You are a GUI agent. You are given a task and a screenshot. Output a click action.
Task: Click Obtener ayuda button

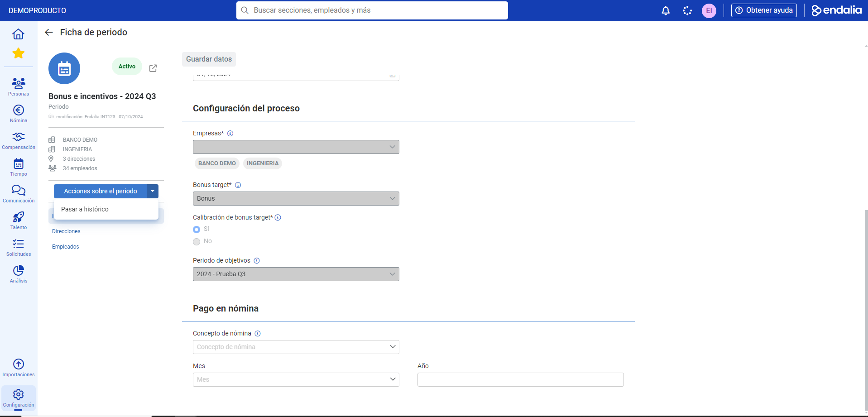click(x=764, y=10)
